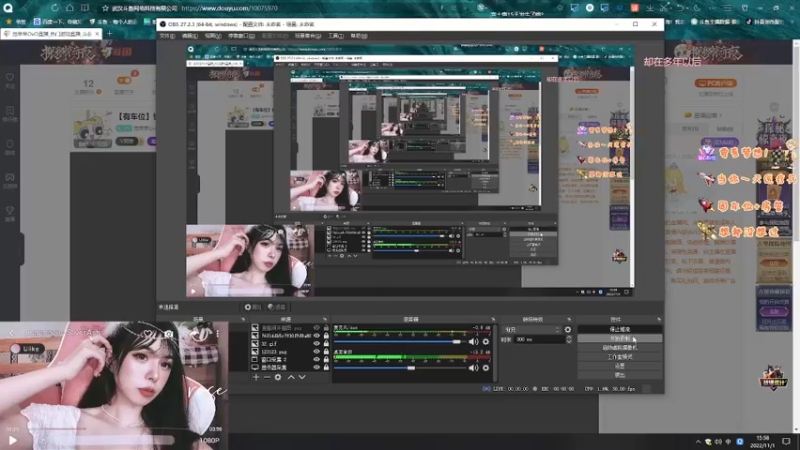Click the browser logo at top-left
The width and height of the screenshot is (800, 450).
(x=8, y=8)
